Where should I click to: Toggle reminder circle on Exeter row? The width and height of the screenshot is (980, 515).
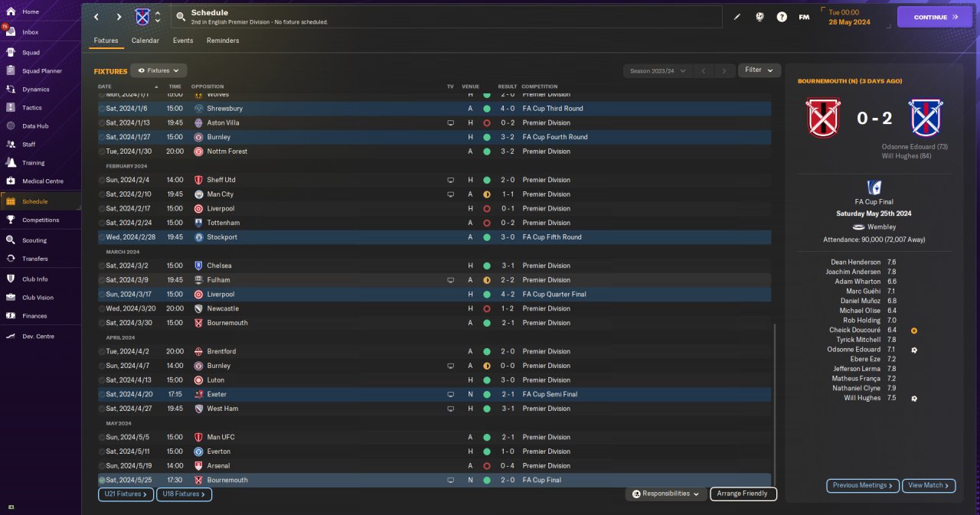point(102,394)
